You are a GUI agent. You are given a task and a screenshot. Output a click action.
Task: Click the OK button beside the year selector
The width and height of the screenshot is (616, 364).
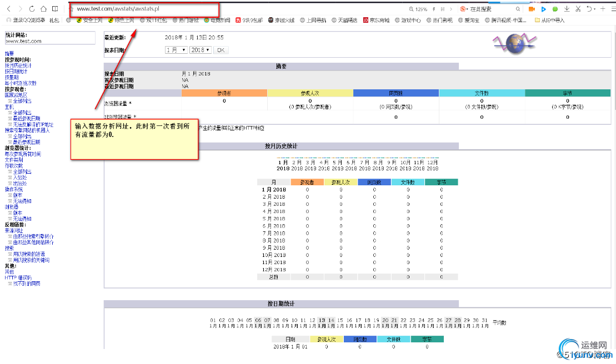pos(221,50)
